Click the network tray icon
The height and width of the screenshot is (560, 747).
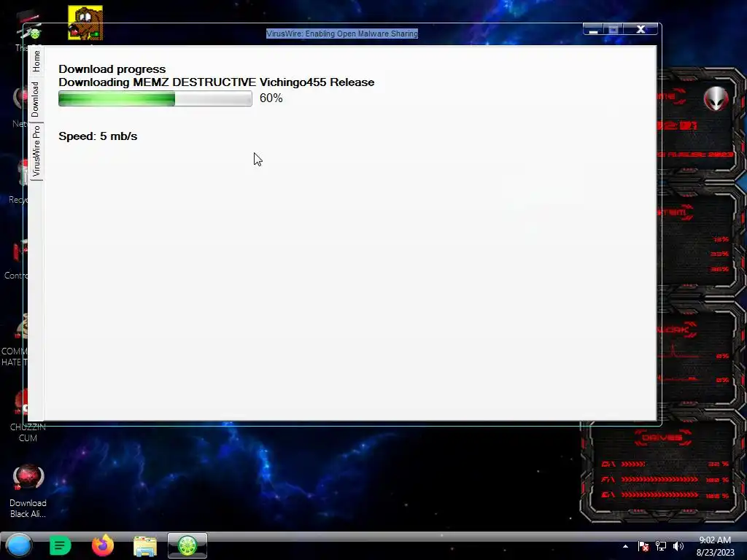click(661, 546)
